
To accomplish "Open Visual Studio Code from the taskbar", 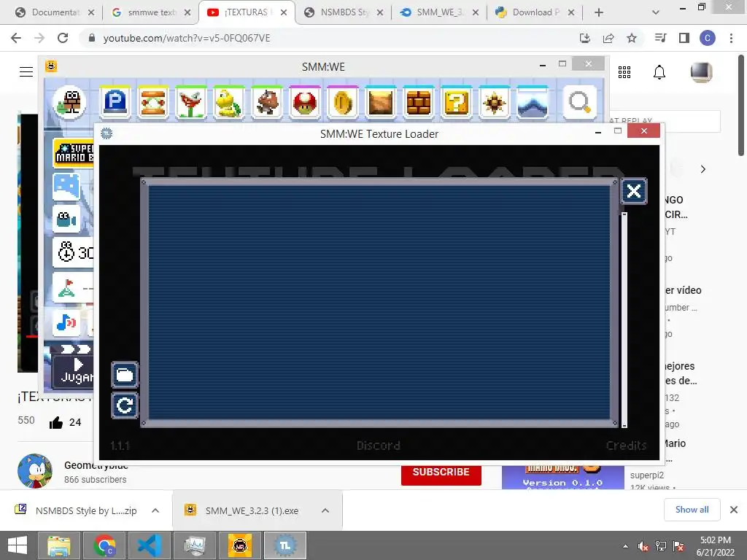I will click(149, 545).
